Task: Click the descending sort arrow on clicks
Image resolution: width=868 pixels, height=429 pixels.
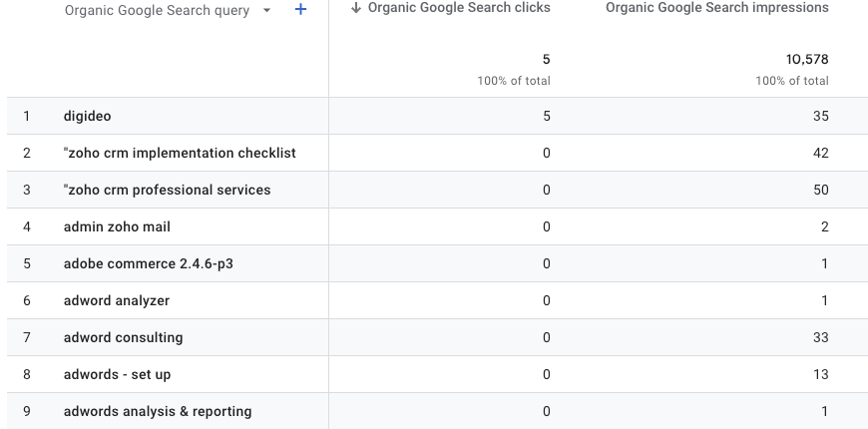Action: [356, 8]
